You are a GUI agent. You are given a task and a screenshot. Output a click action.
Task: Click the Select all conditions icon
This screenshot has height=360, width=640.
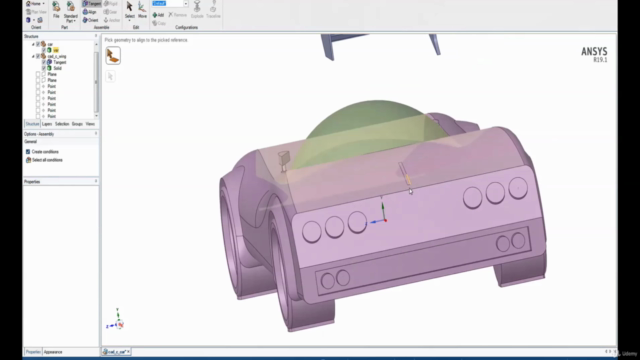pos(28,160)
